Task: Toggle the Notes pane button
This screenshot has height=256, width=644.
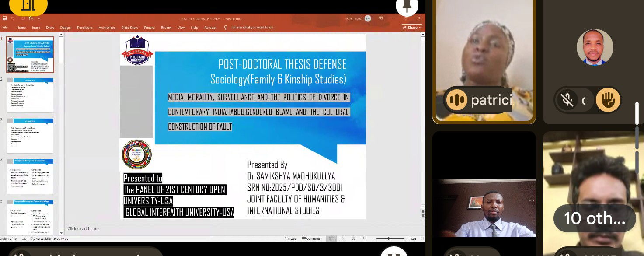Action: point(290,238)
